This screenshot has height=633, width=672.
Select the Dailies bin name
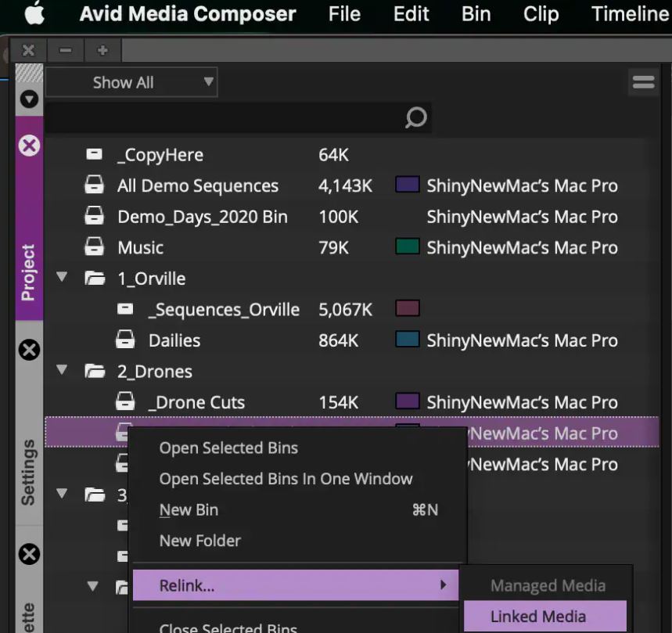click(x=174, y=340)
